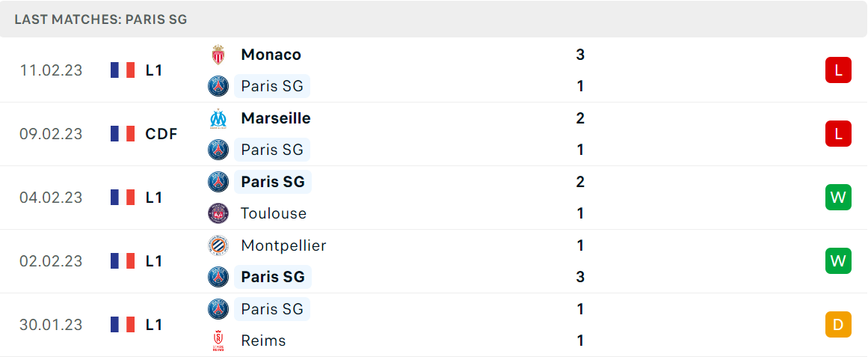Open the Marseille team link

276,119
